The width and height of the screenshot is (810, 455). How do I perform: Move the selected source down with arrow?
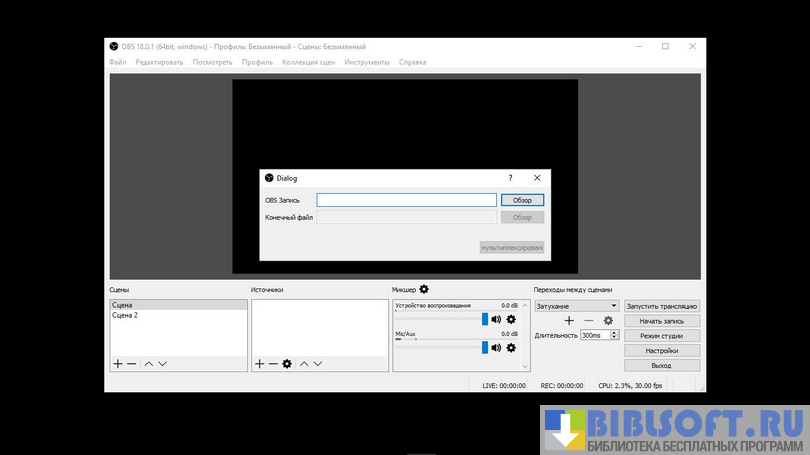[318, 364]
